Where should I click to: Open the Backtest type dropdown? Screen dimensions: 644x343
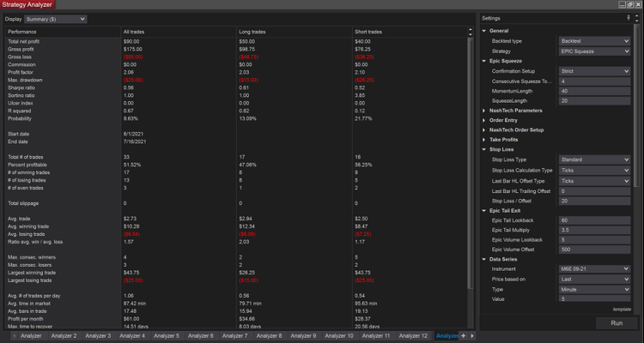pyautogui.click(x=596, y=40)
